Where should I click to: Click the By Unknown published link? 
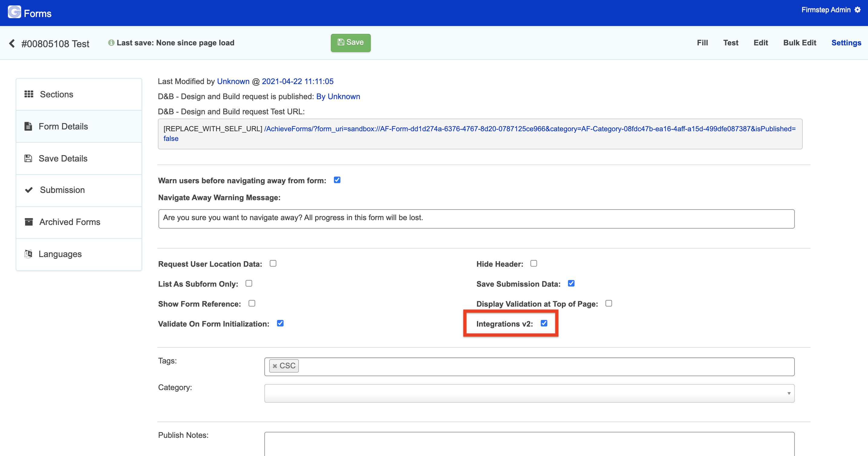[338, 97]
